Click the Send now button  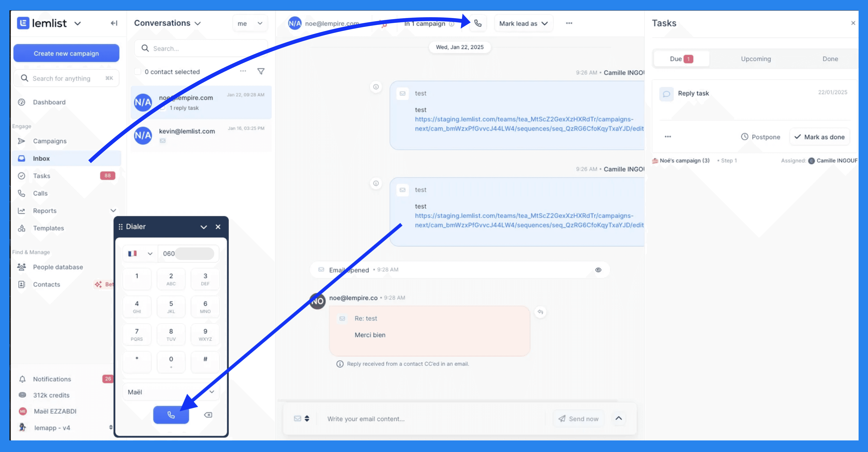click(x=578, y=419)
